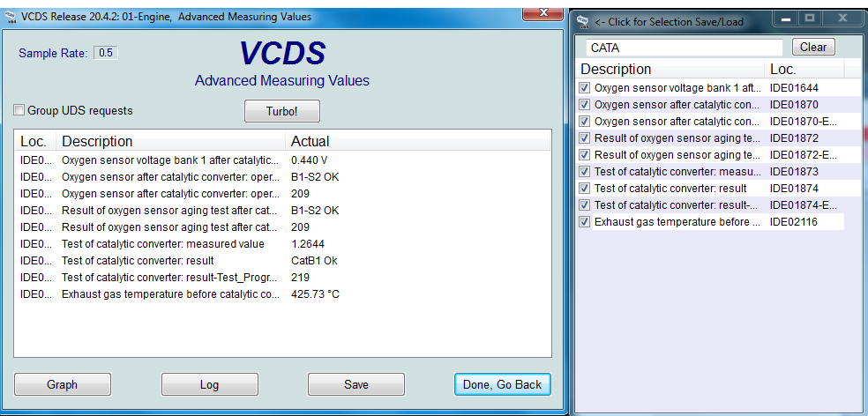Image resolution: width=868 pixels, height=416 pixels.
Task: Click IDE01870 location text
Action: point(794,105)
